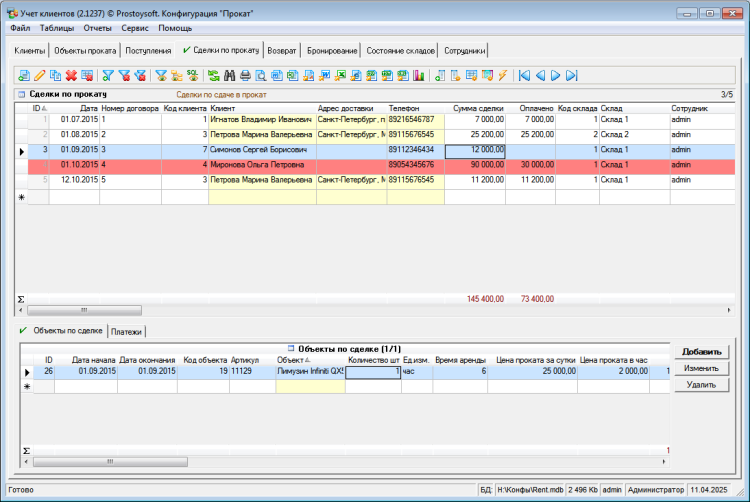Click the add new record toolbar icon
Screen dimensions: 750x502
tap(24, 75)
